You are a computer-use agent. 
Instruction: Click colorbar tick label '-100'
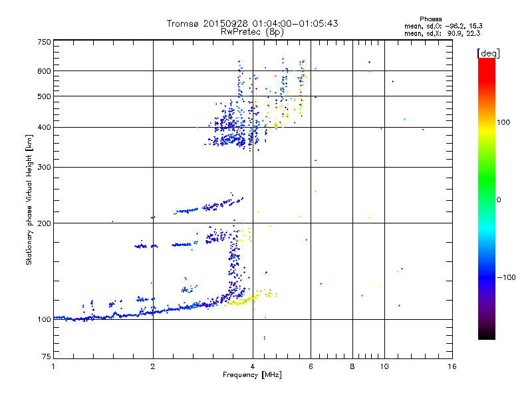click(x=506, y=277)
